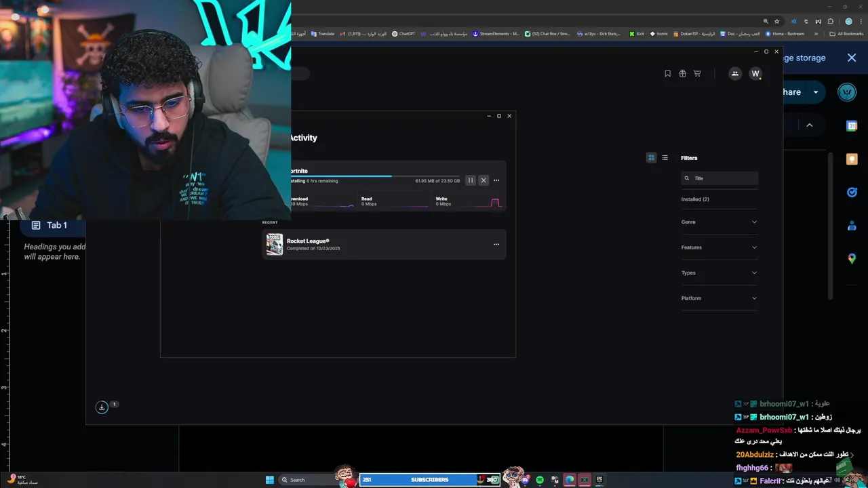Open Spotify from the taskbar
The height and width of the screenshot is (488, 868).
pos(540,480)
